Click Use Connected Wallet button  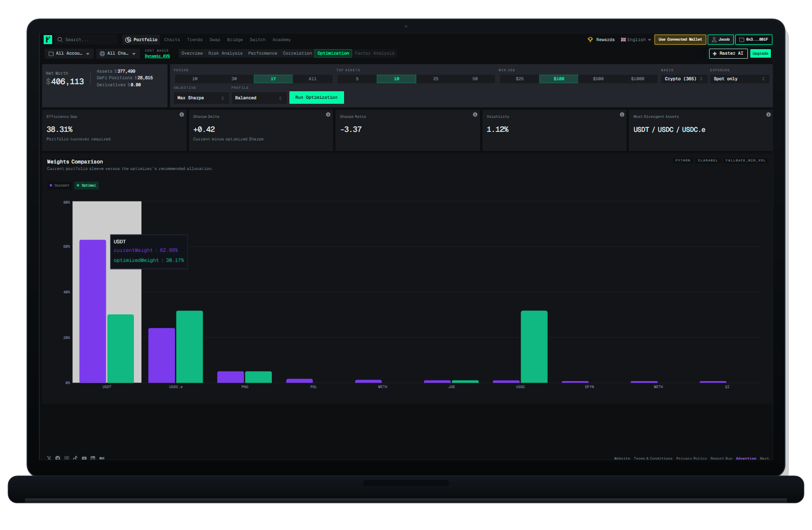coord(680,40)
